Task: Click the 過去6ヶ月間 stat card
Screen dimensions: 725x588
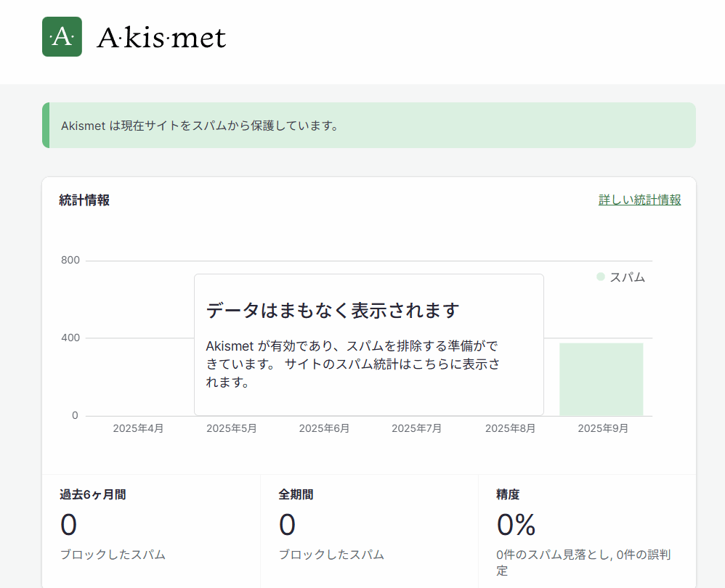Action: [x=151, y=531]
